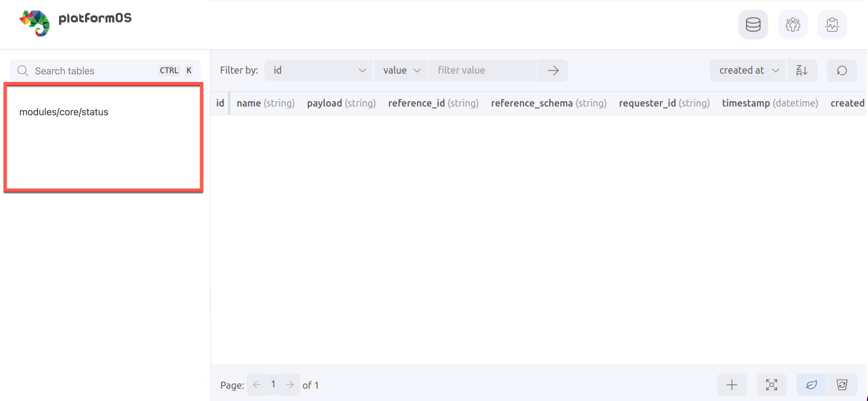
Task: Click the page number field
Action: pyautogui.click(x=273, y=384)
